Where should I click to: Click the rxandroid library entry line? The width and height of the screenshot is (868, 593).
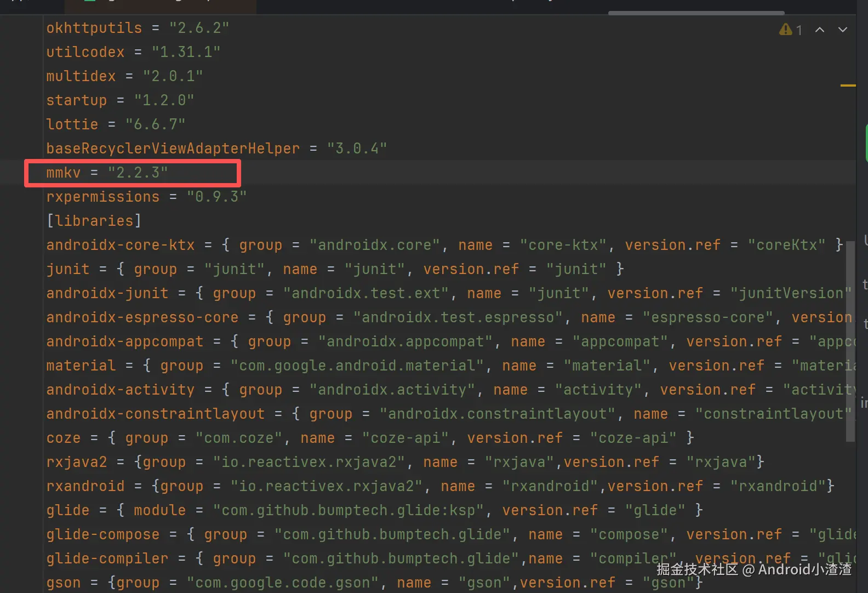(x=440, y=486)
